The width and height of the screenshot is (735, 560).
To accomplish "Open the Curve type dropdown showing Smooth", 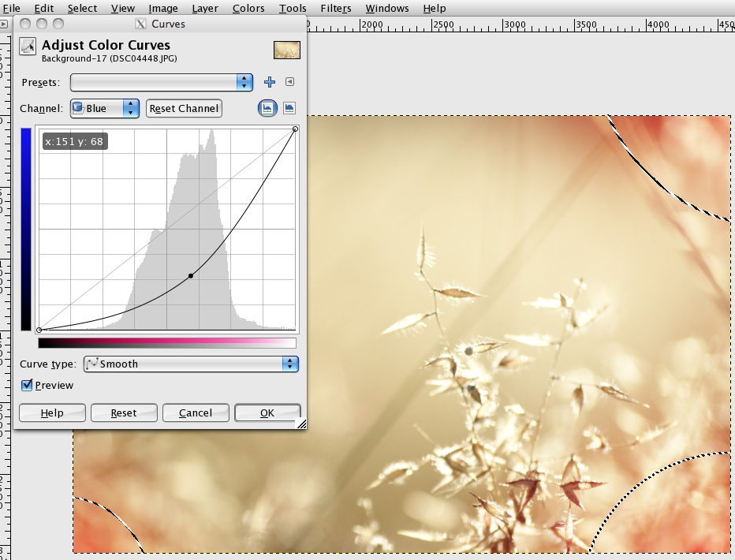I will click(191, 364).
